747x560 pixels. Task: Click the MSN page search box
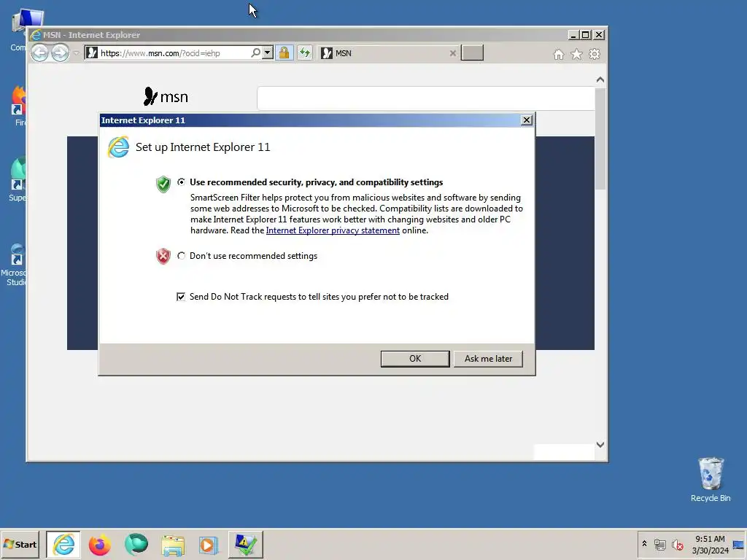coord(425,98)
